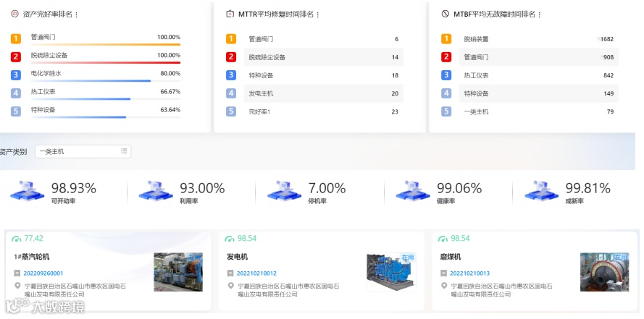Click rank 1 badge in MTTR list
This screenshot has width=644, height=319.
point(231,39)
